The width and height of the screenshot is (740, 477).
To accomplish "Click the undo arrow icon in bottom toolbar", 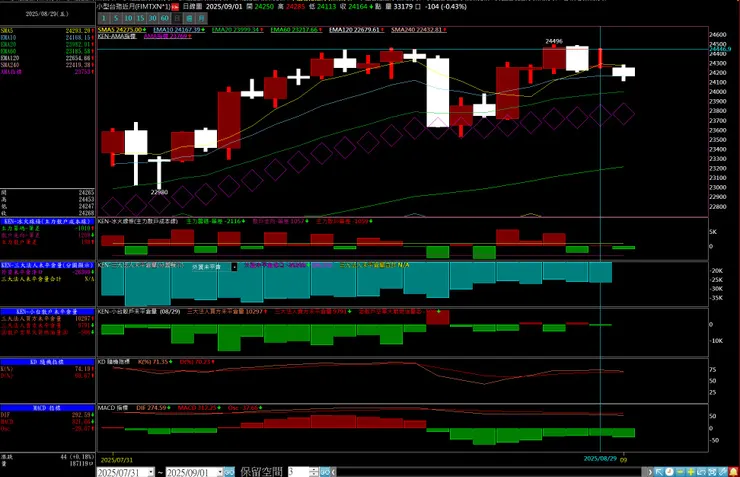I will tap(701, 471).
